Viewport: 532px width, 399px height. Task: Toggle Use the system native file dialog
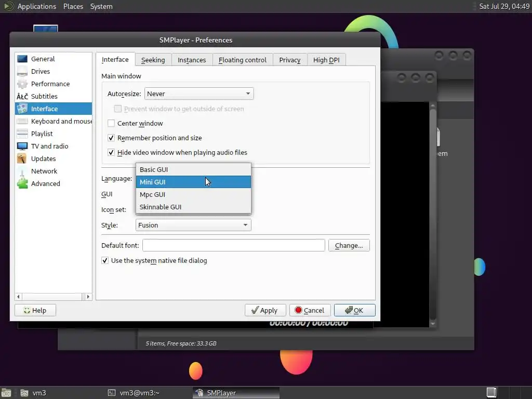pyautogui.click(x=105, y=261)
